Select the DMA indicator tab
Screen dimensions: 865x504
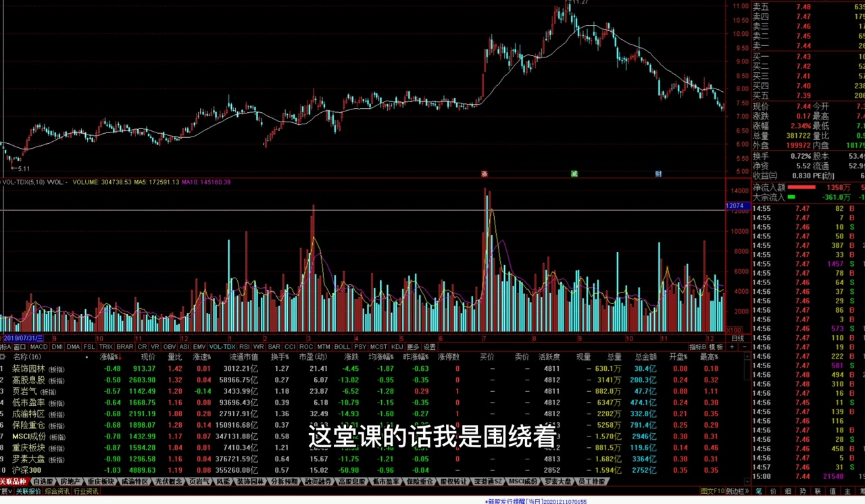pos(73,347)
